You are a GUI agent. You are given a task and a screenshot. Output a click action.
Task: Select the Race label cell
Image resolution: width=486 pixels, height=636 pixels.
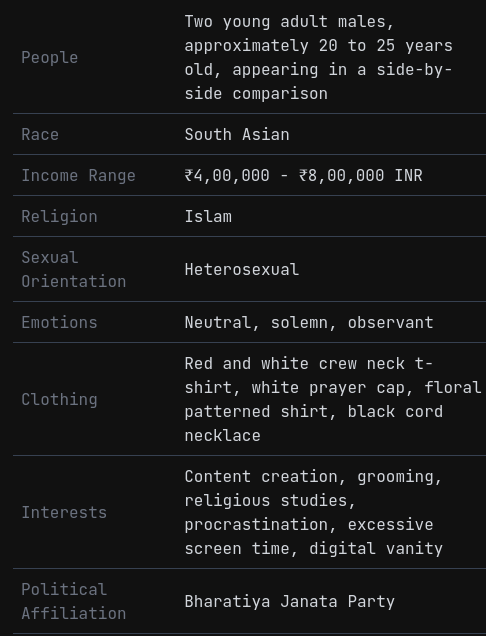pos(40,134)
